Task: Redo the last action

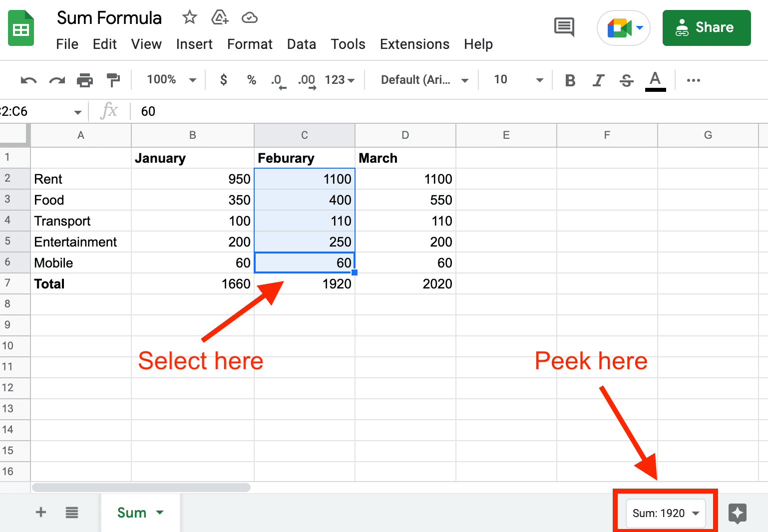Action: click(x=57, y=80)
